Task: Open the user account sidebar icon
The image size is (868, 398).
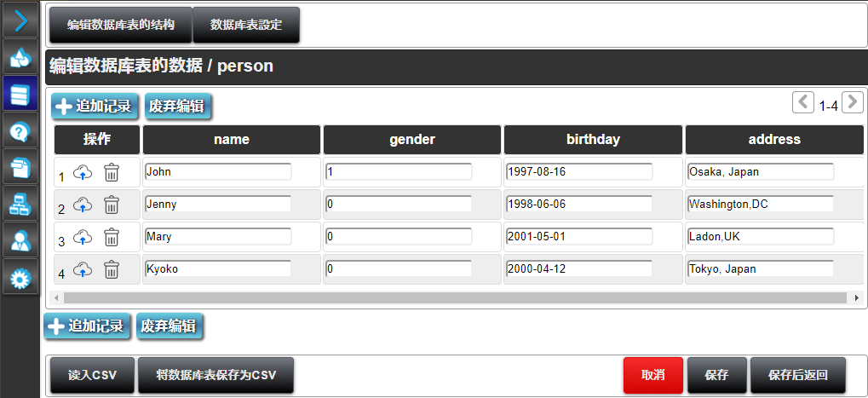Action: pos(20,240)
